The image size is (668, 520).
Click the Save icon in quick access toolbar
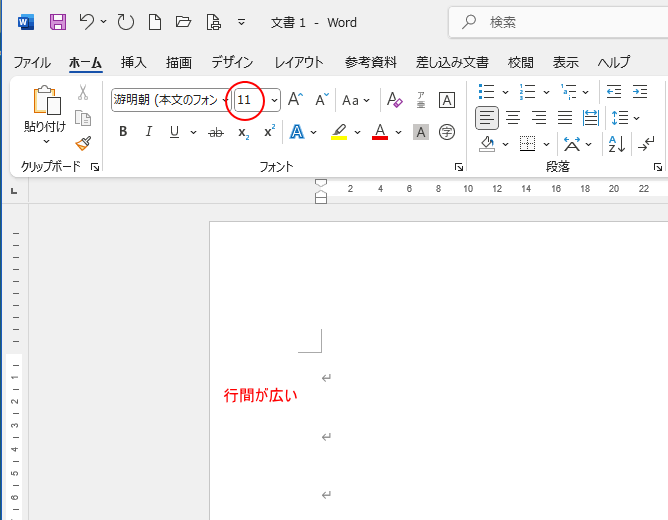click(58, 22)
